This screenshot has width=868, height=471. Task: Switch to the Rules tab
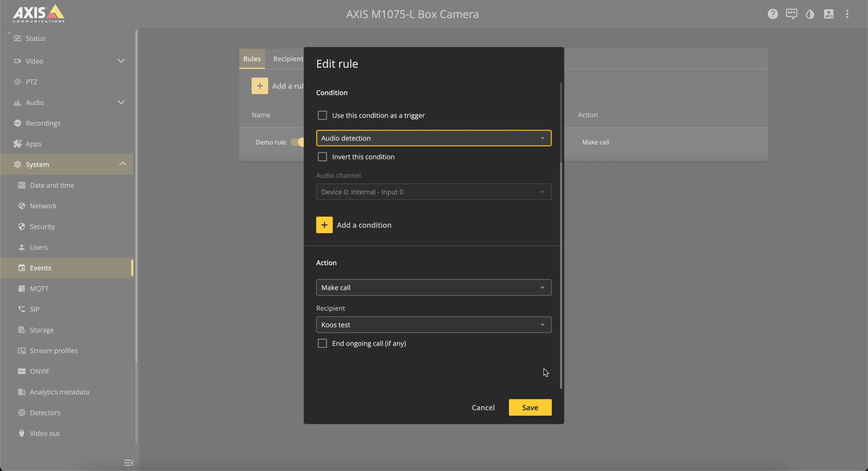pyautogui.click(x=252, y=59)
